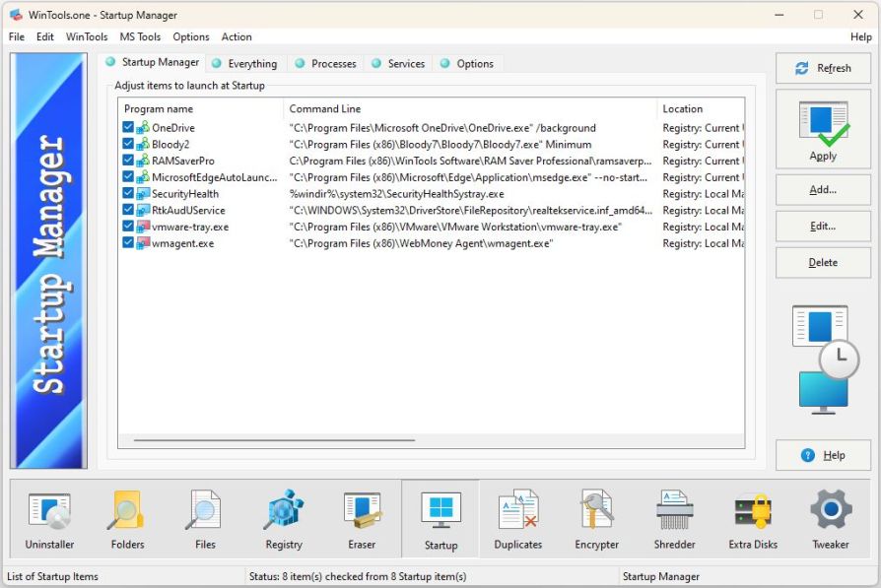This screenshot has width=881, height=588.
Task: Uncheck the OneDrive startup item
Action: [128, 127]
